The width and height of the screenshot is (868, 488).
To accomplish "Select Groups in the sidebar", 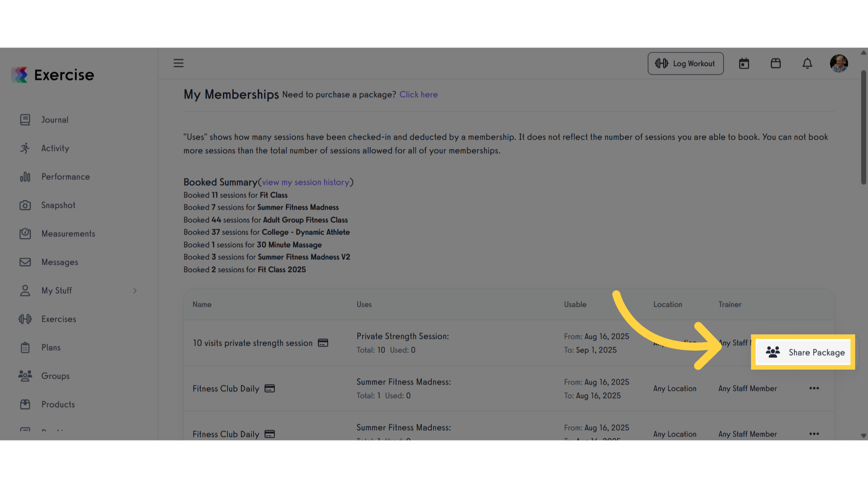I will [x=56, y=376].
